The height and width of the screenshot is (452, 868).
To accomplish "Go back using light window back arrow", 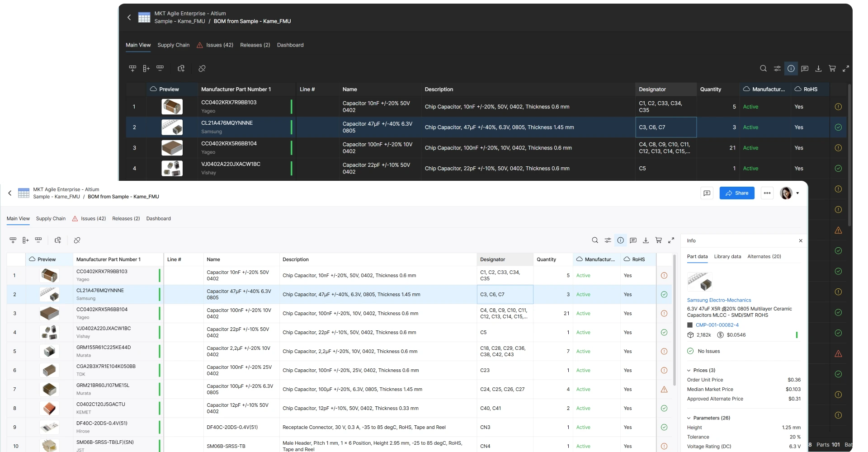I will pos(10,193).
